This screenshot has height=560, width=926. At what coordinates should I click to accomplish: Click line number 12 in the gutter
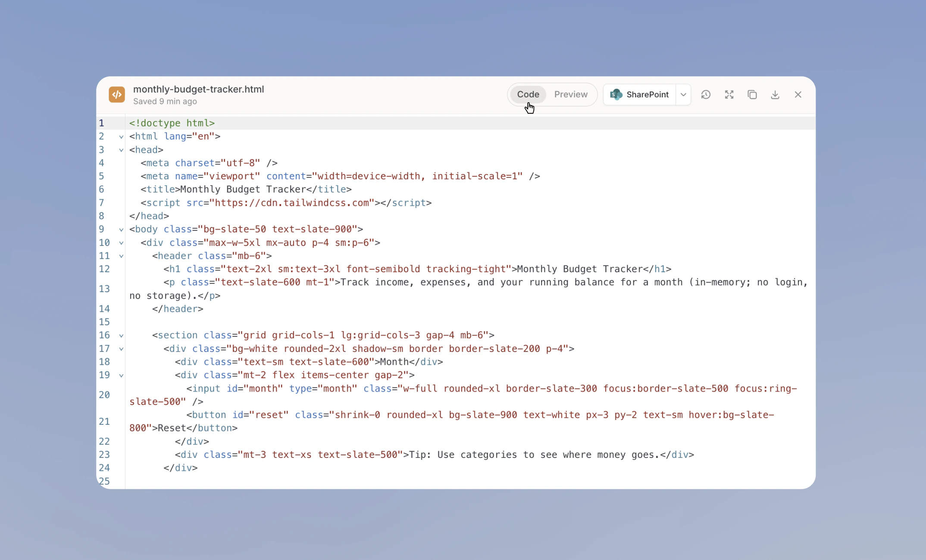pyautogui.click(x=104, y=269)
